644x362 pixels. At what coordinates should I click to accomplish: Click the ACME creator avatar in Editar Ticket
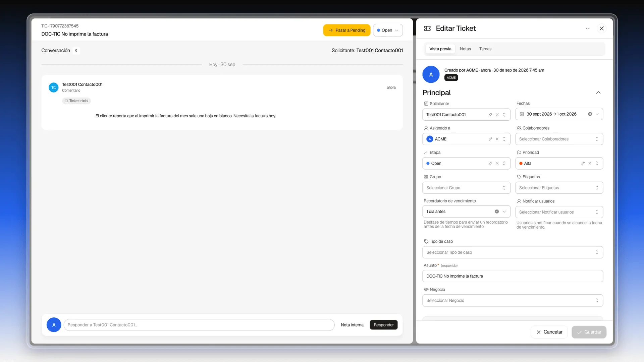[x=431, y=74]
